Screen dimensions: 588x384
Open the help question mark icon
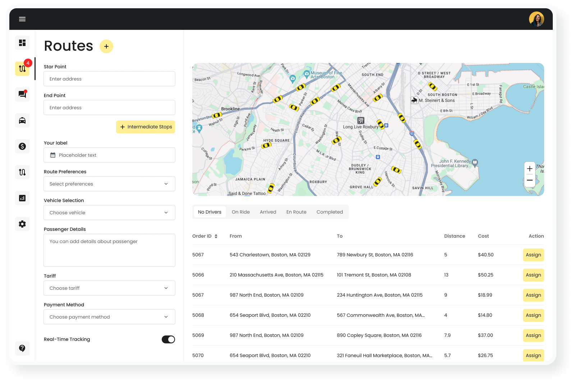pyautogui.click(x=22, y=348)
